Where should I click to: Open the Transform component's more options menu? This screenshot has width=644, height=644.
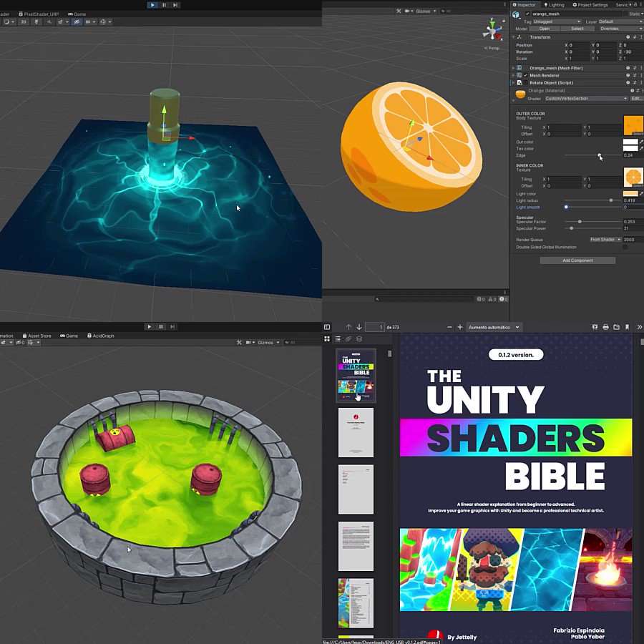(641, 36)
